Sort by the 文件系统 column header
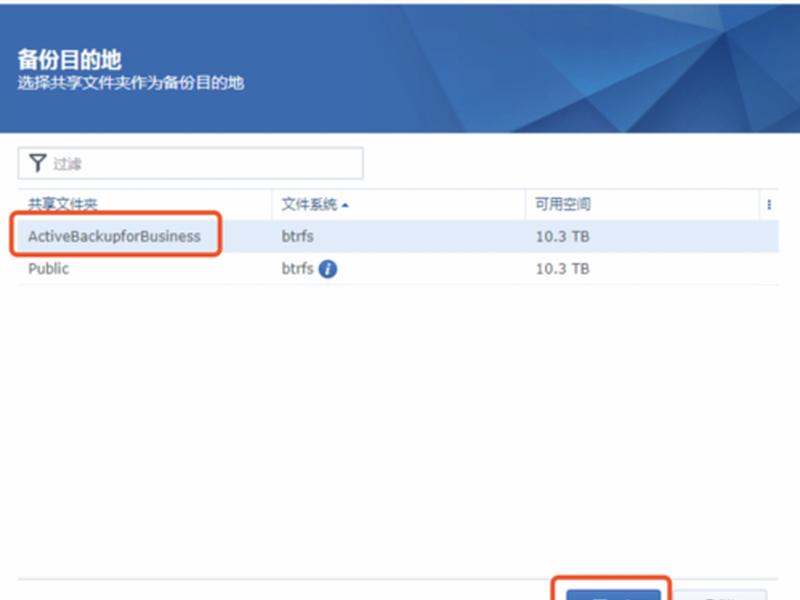Image resolution: width=800 pixels, height=600 pixels. (398, 205)
